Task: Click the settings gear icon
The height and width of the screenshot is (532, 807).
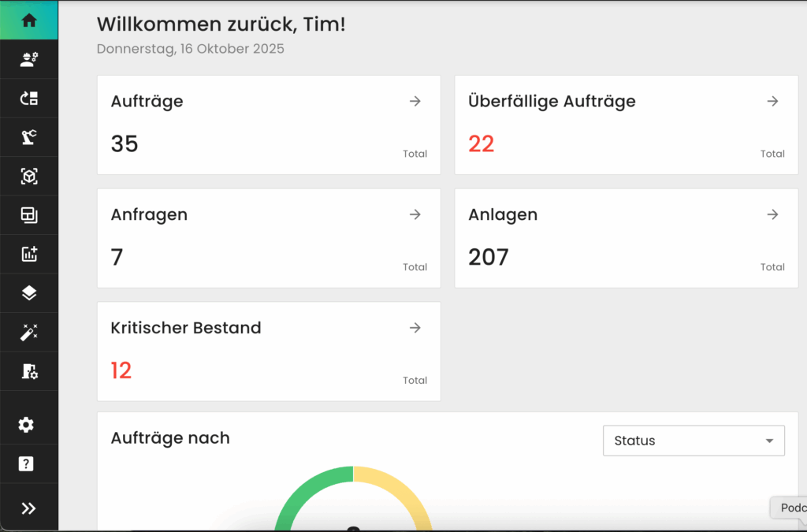Action: (x=28, y=424)
